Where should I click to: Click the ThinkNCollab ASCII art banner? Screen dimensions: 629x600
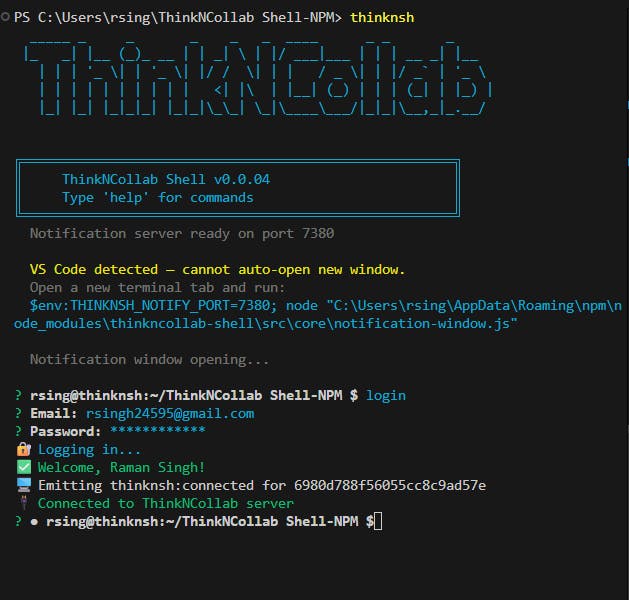(258, 79)
